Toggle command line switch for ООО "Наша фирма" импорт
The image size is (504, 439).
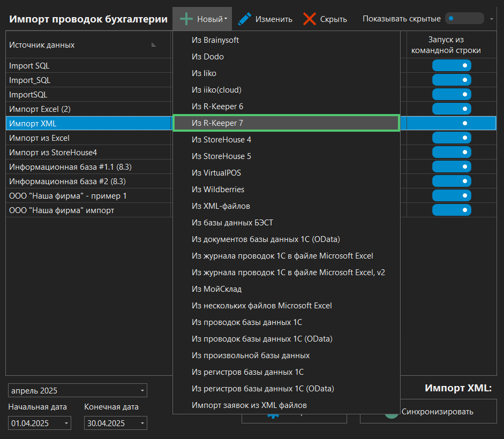coord(451,210)
